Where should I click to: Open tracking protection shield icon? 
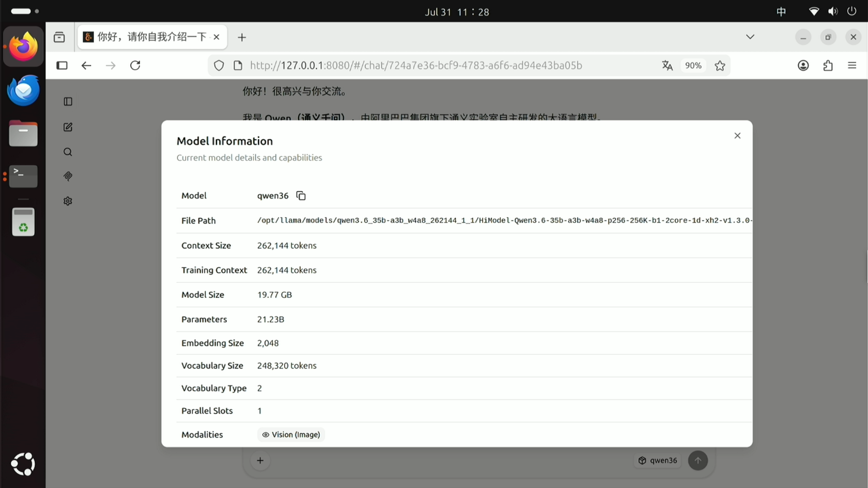(219, 66)
